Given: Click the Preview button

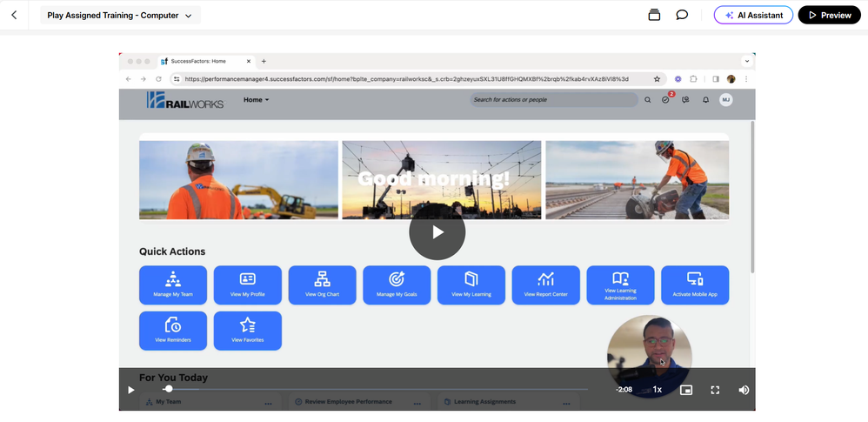Looking at the screenshot, I should pyautogui.click(x=829, y=15).
